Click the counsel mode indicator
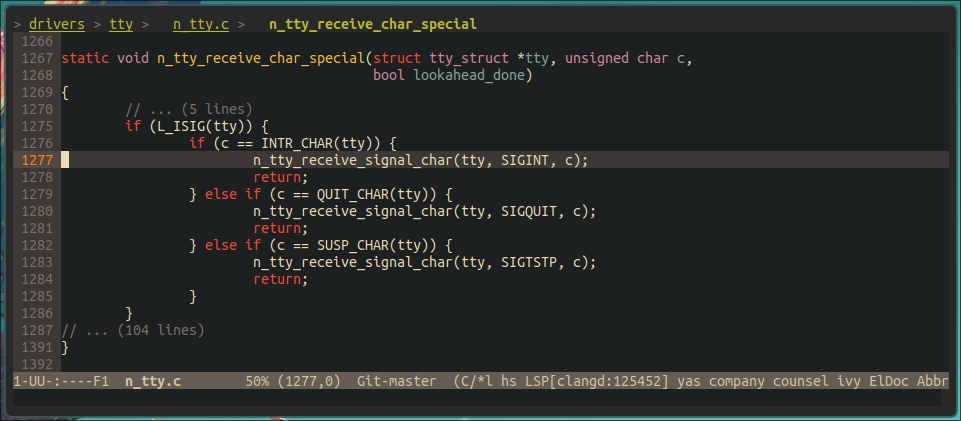This screenshot has height=421, width=961. point(805,381)
